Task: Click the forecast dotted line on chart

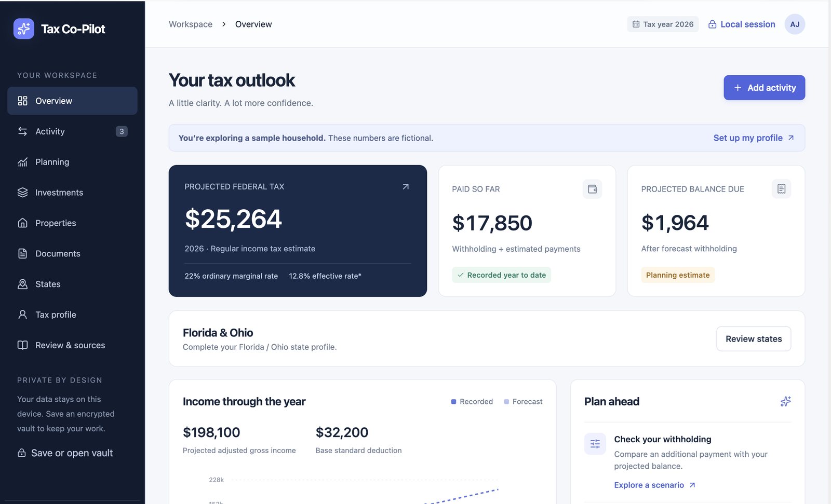Action: (x=461, y=496)
